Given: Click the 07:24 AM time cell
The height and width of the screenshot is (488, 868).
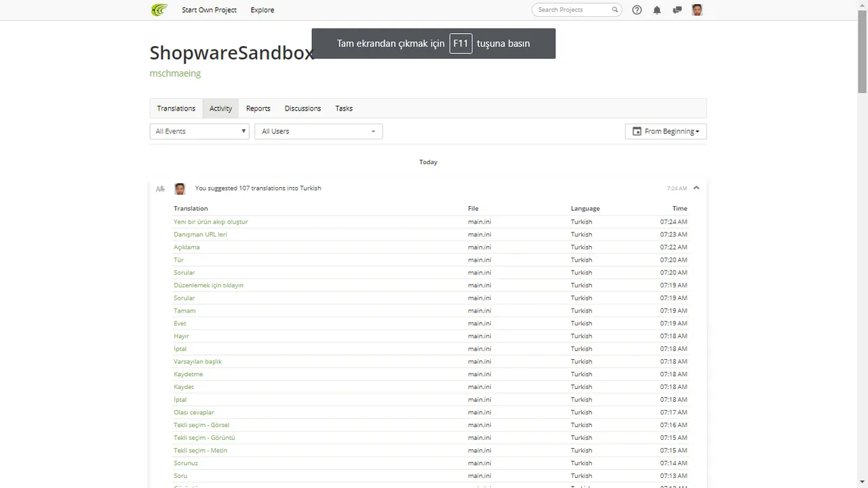Looking at the screenshot, I should pyautogui.click(x=674, y=222).
